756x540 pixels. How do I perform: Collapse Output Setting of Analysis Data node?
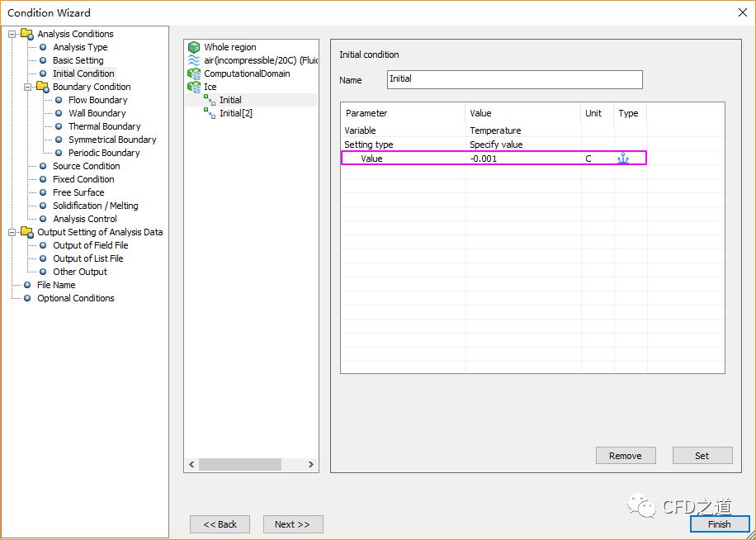(12, 232)
